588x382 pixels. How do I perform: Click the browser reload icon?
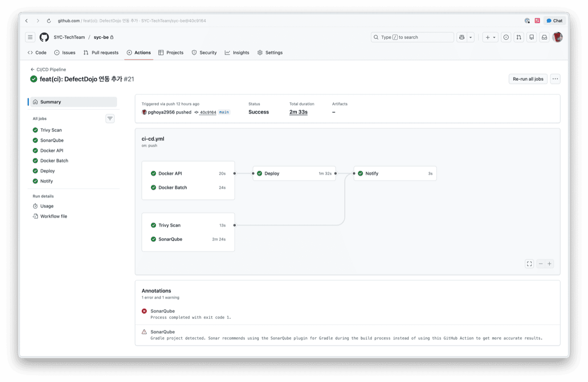pos(49,21)
